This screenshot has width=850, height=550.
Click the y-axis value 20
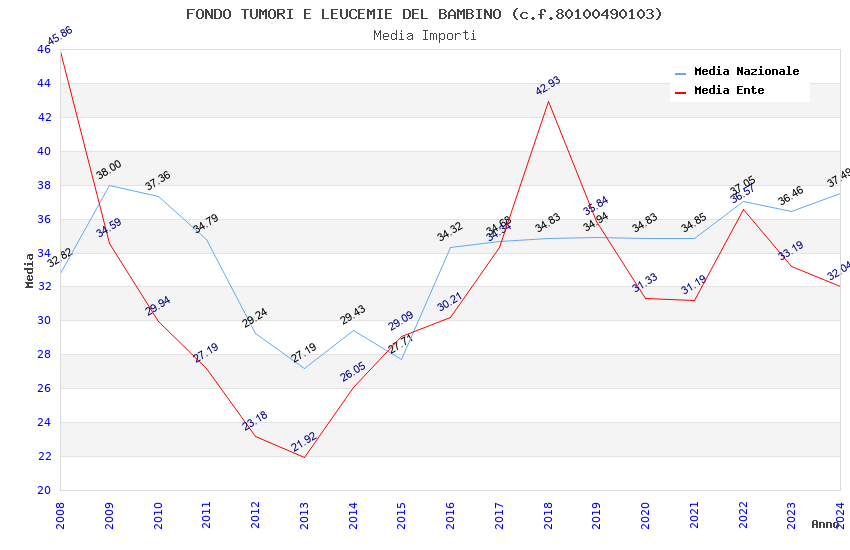[44, 490]
